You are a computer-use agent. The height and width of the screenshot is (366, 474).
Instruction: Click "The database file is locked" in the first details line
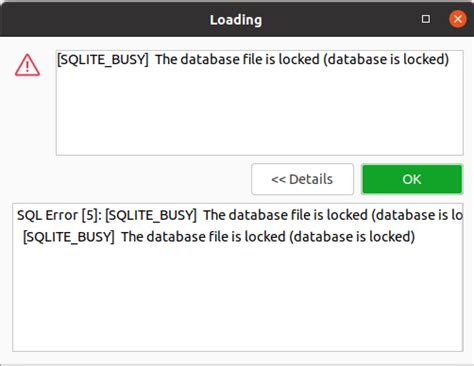point(286,215)
